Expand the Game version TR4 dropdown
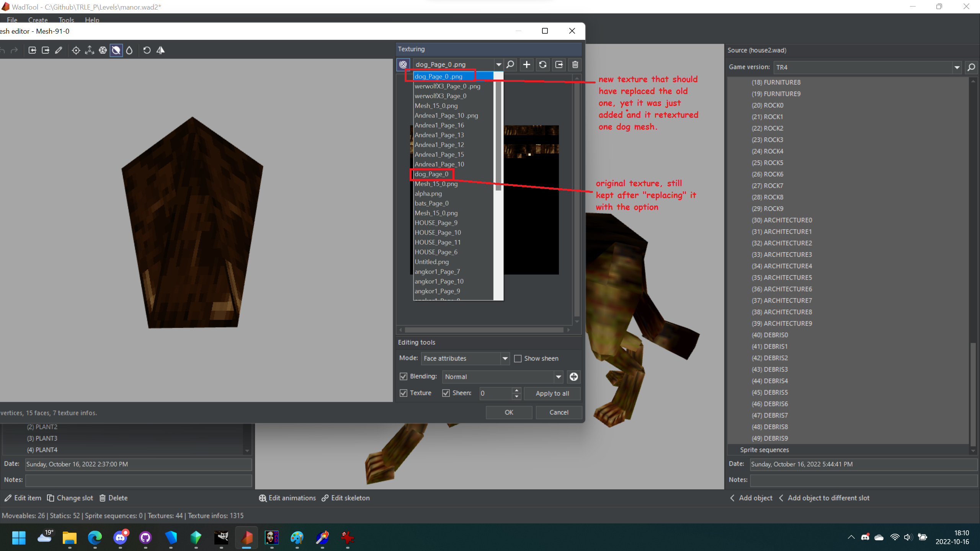 click(x=957, y=67)
